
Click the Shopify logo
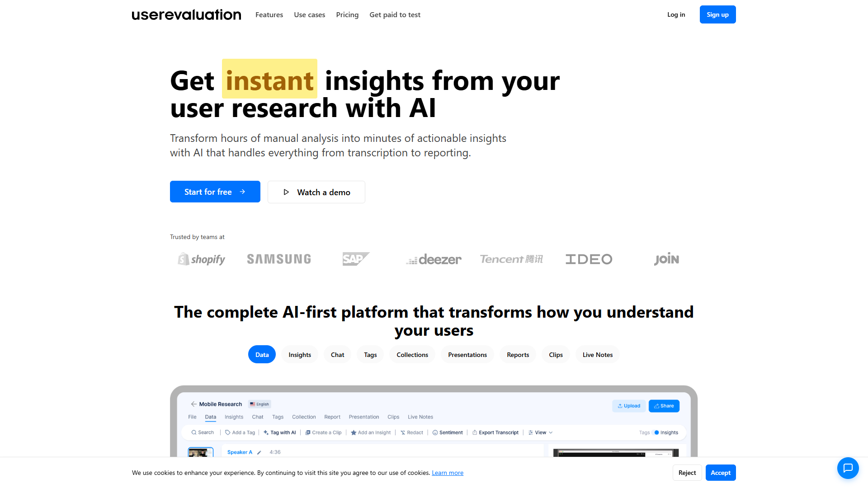tap(202, 259)
